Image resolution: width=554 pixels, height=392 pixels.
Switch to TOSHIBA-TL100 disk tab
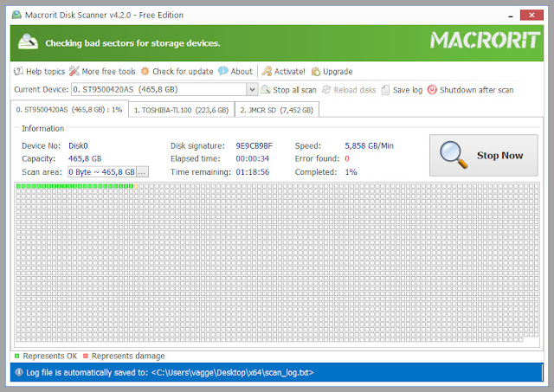(181, 110)
